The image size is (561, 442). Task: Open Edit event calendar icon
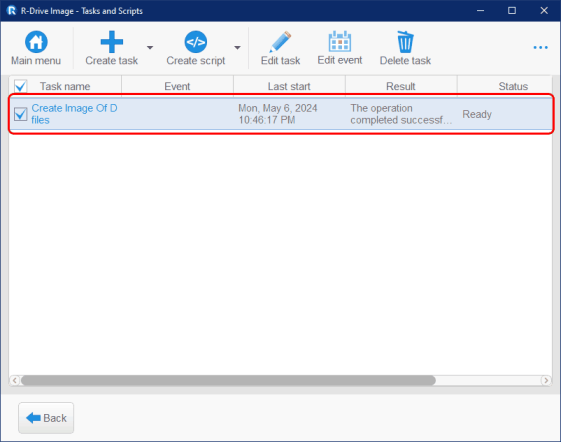(340, 42)
